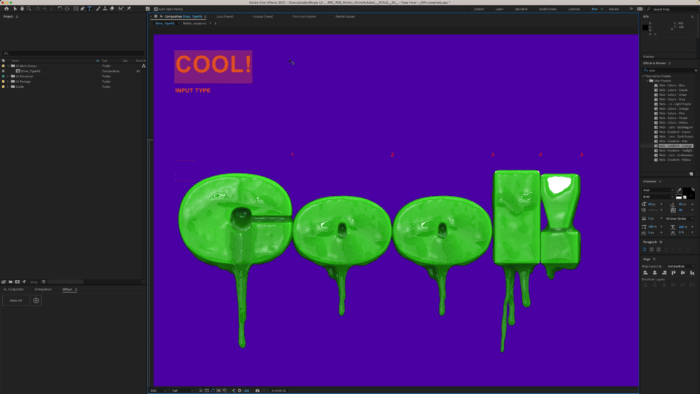Screen dimensions: 700x394
Task: Click the new folder icon in Project panel
Action: coord(11,282)
